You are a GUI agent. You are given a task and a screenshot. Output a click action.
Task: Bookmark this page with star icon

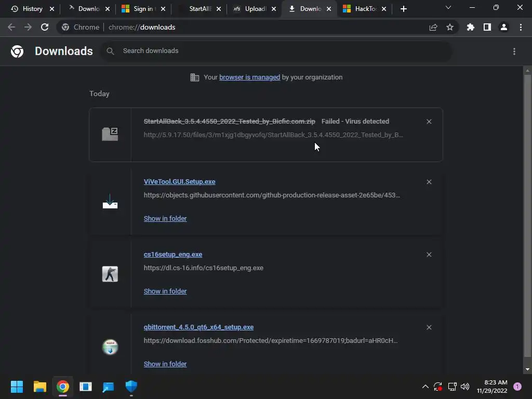point(450,27)
